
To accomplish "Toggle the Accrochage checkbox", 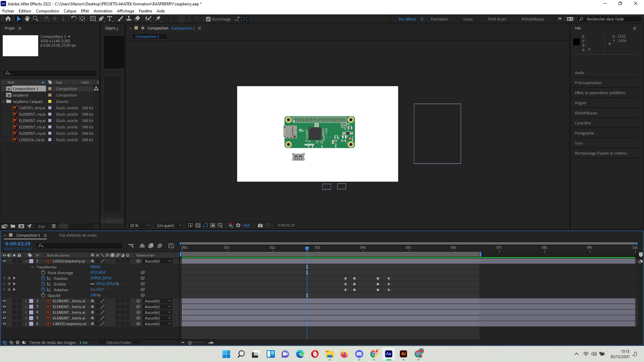I will click(x=208, y=19).
